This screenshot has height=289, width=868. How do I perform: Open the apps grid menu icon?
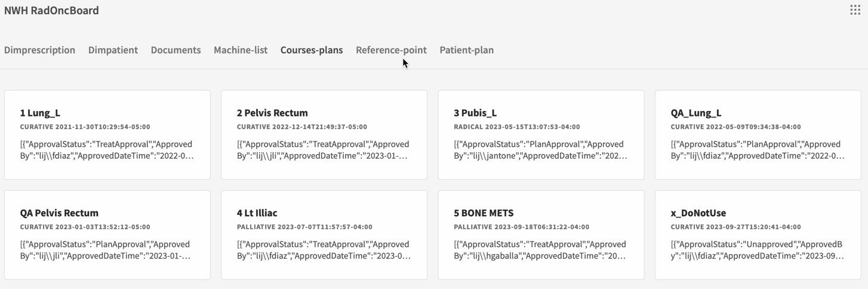click(x=855, y=10)
